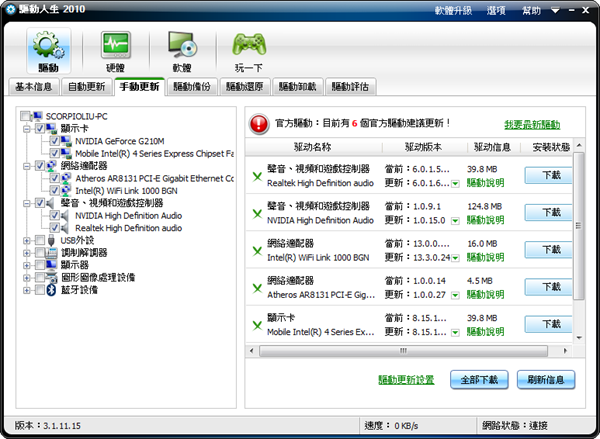Click the horizontal scrollbar in driver list
This screenshot has height=439, width=600.
click(x=400, y=351)
